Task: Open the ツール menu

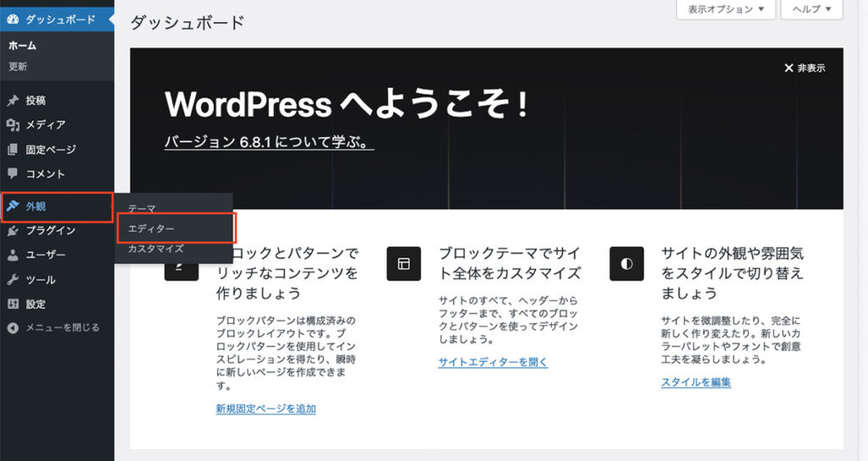Action: [57, 280]
